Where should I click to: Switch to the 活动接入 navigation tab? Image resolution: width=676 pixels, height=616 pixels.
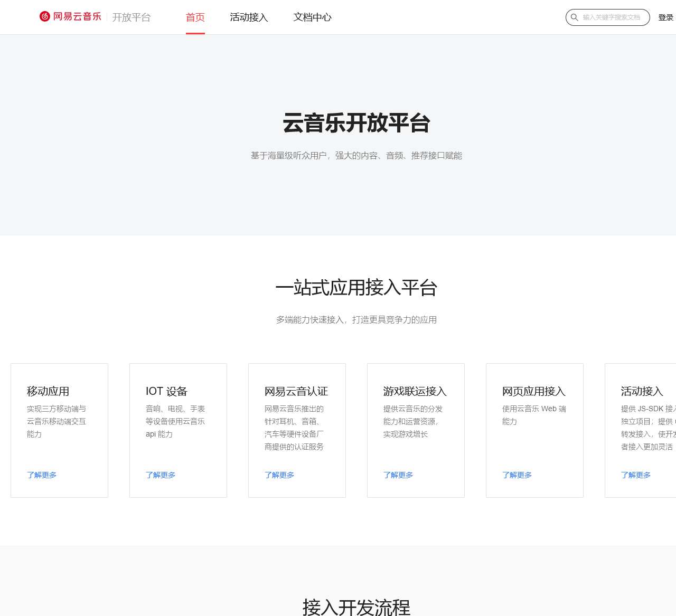(249, 17)
